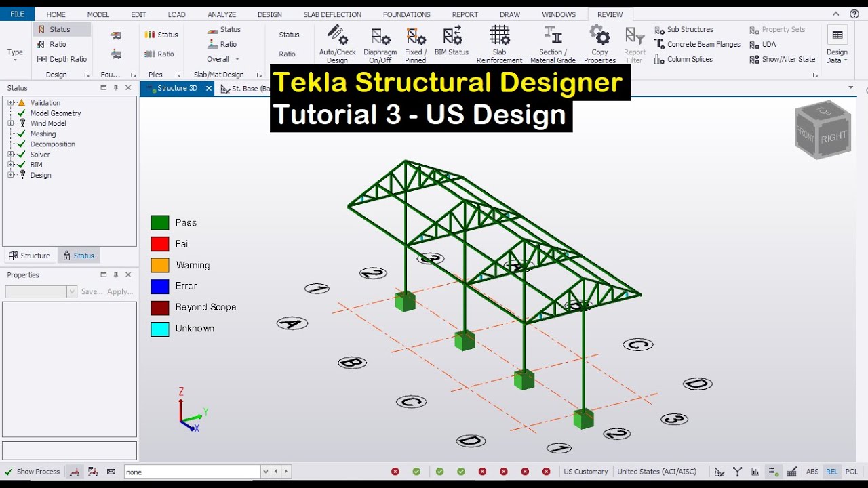Toggle Show Process in status bar
This screenshot has width=868, height=488.
(32, 472)
